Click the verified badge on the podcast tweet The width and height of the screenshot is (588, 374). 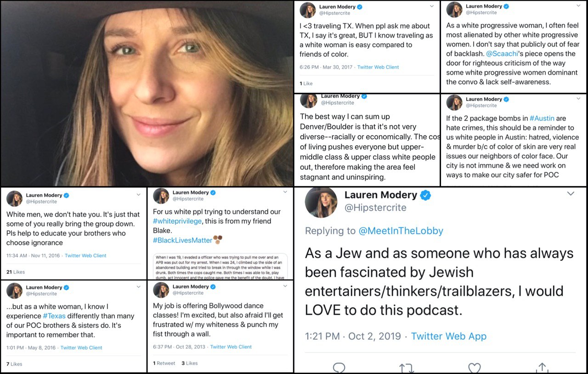(426, 195)
